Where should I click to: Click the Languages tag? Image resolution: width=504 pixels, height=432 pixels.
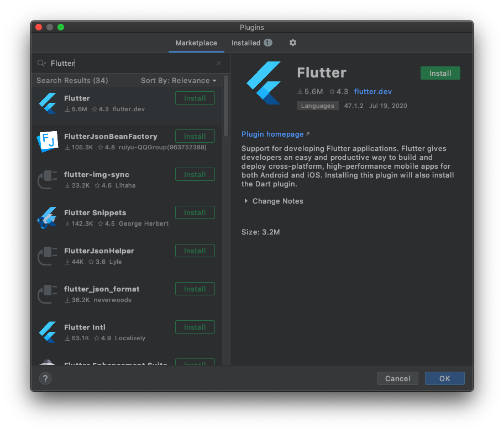318,106
